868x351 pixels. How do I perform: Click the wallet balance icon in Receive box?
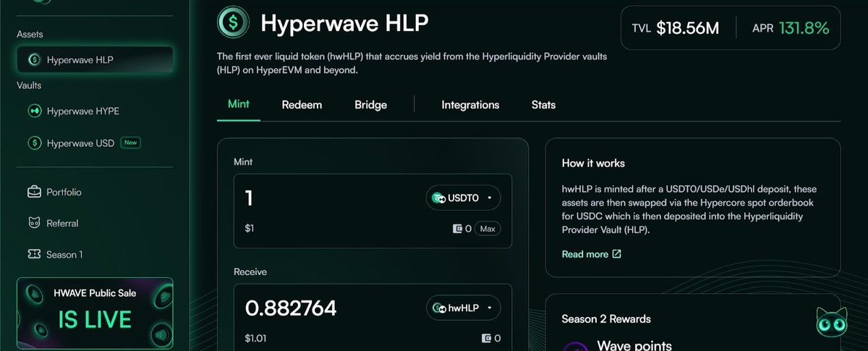[487, 338]
